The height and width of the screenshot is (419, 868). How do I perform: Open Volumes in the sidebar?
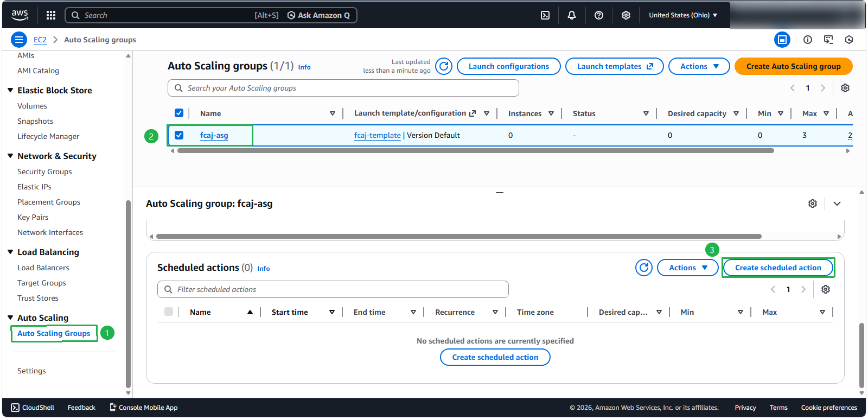click(x=32, y=106)
